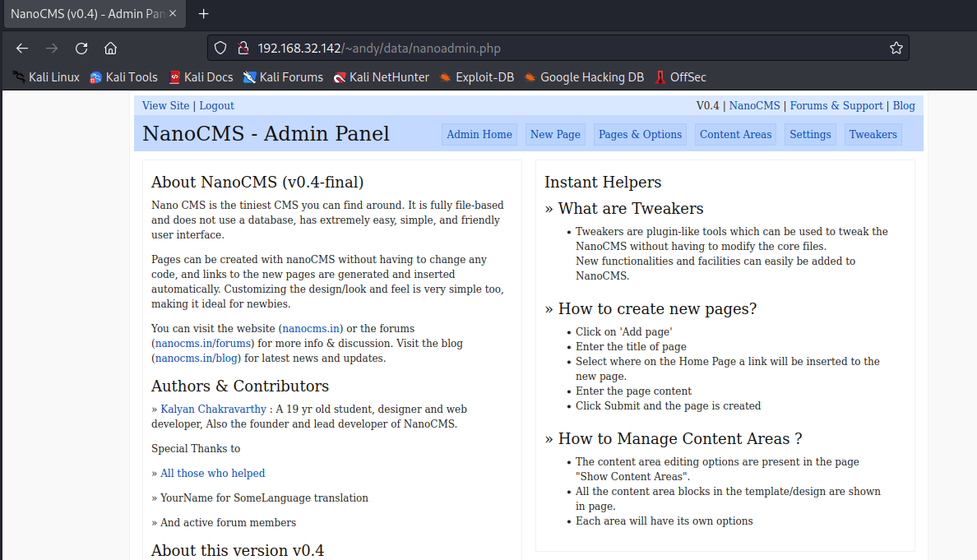This screenshot has width=977, height=560.
Task: Open the Google Hacking DB bookmark
Action: pos(584,77)
